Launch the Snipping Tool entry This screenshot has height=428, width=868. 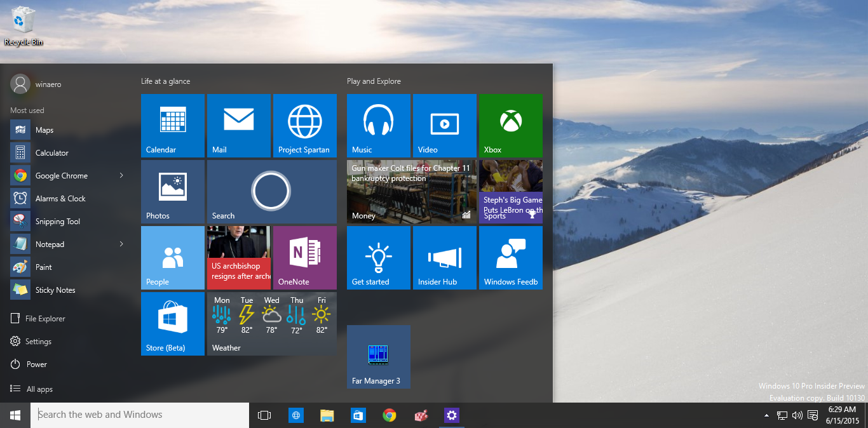point(67,222)
